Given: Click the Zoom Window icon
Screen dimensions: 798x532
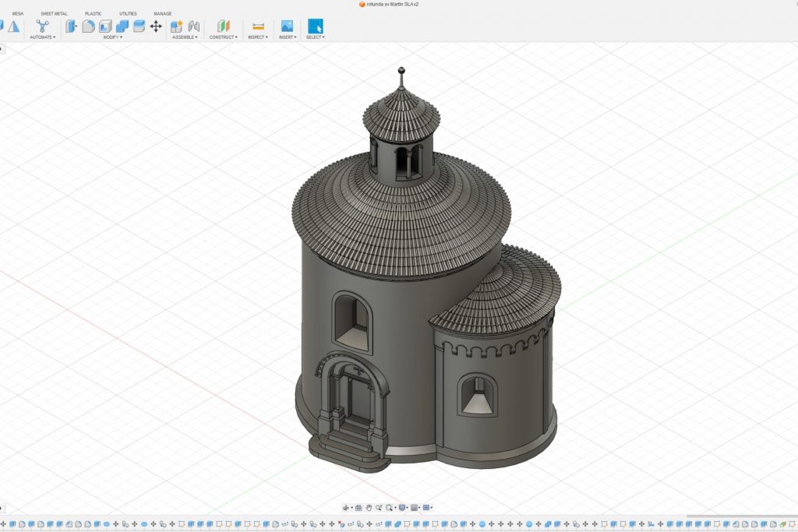Looking at the screenshot, I should 390,508.
